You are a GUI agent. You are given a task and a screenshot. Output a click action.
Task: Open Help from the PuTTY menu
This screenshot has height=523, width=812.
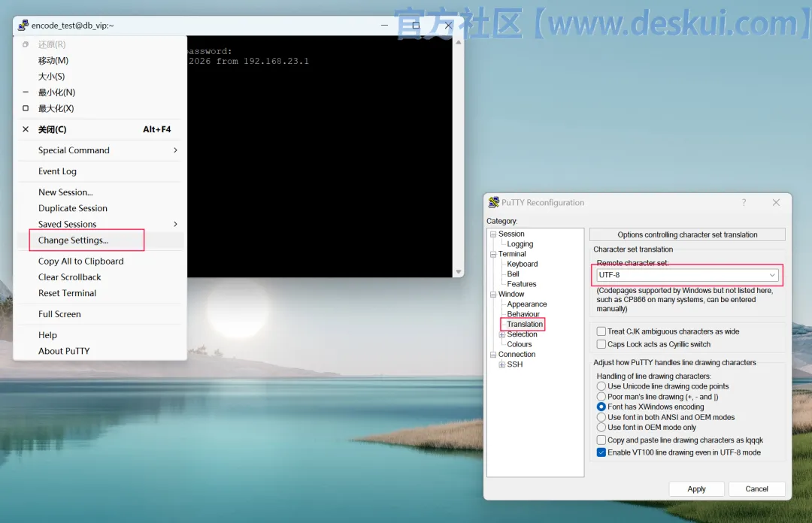[x=101, y=335]
